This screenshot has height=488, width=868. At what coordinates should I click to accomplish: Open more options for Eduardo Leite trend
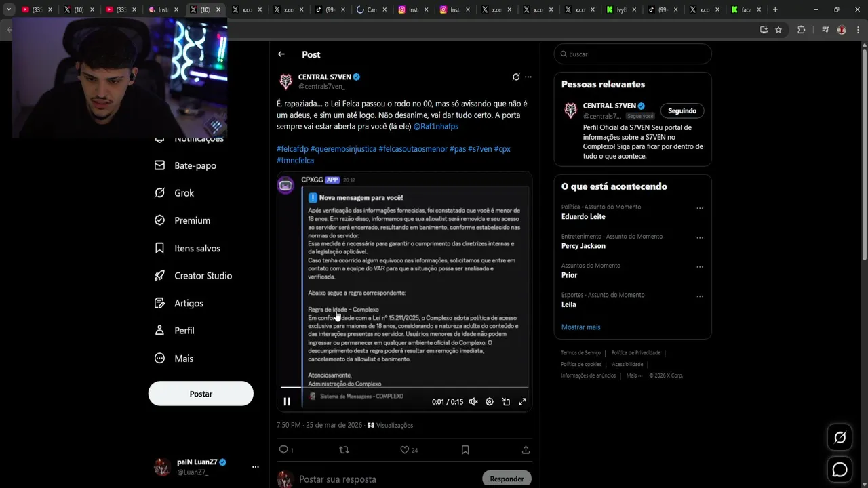pos(700,209)
